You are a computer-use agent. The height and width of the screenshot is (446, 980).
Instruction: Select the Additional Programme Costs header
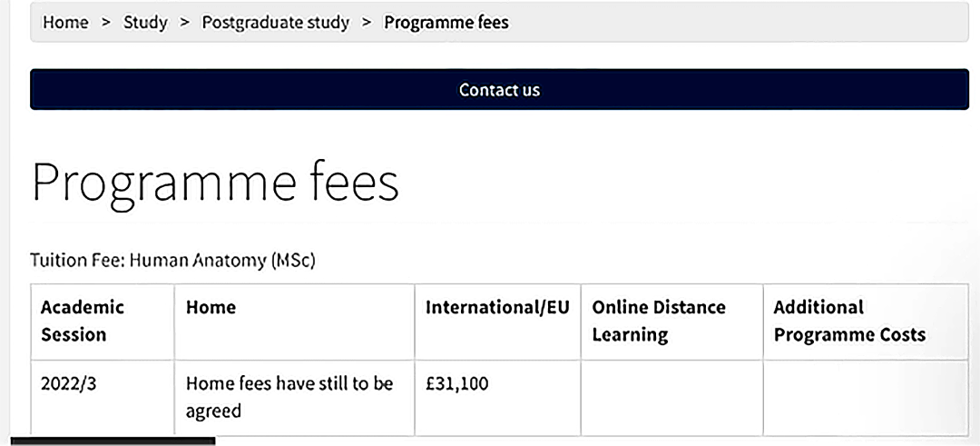point(866,322)
